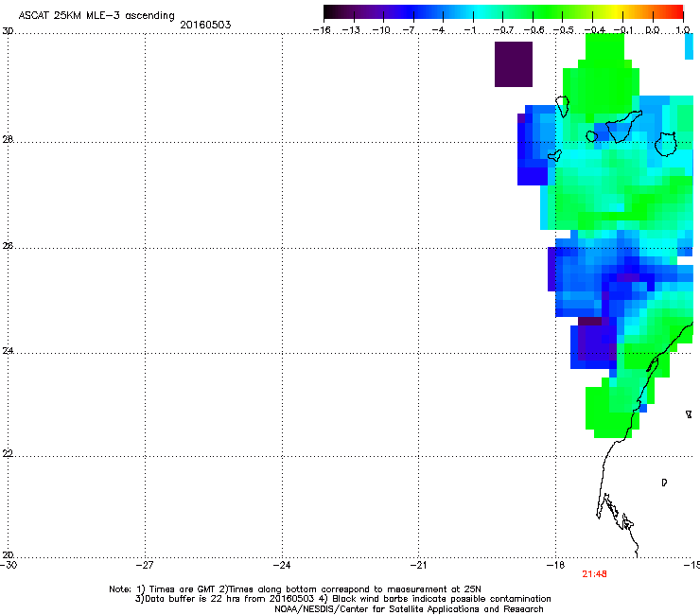This screenshot has height=615, width=700.
Task: Click the 'ASCAT 25KM MLE-3 ascending' title
Action: 96,15
